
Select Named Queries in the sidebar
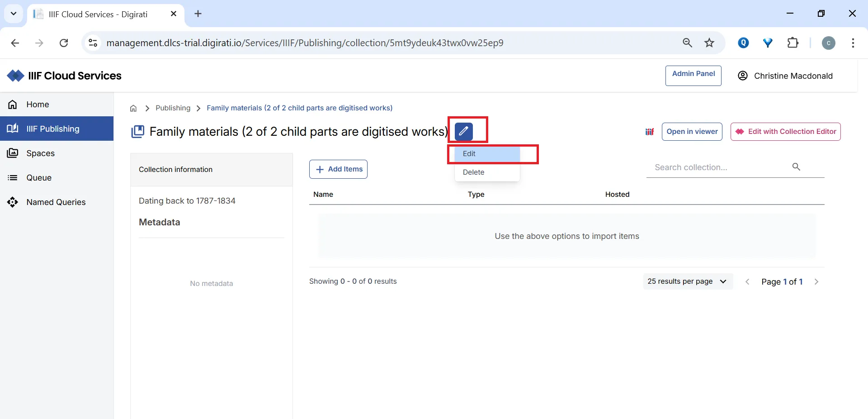[x=55, y=202]
